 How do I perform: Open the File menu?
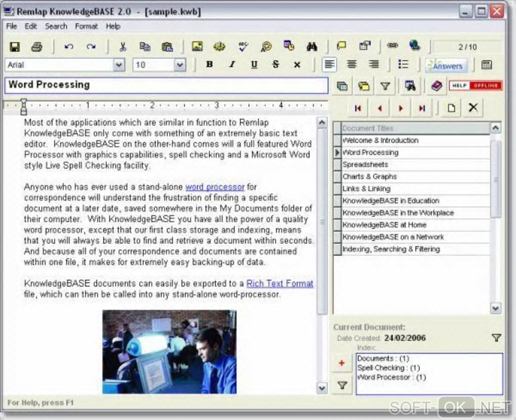coord(12,26)
